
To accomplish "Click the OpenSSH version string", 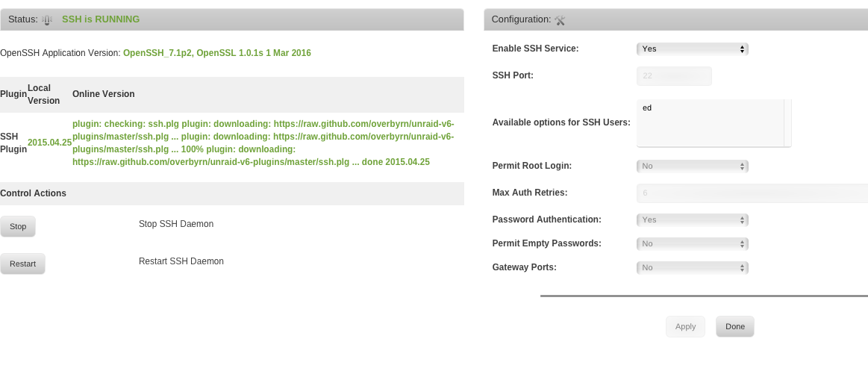I will [217, 53].
